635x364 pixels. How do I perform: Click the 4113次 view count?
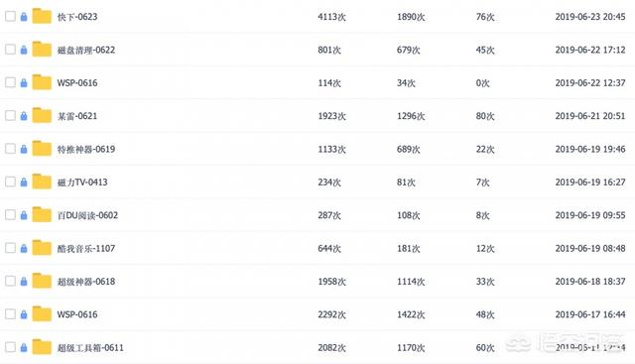pos(331,17)
